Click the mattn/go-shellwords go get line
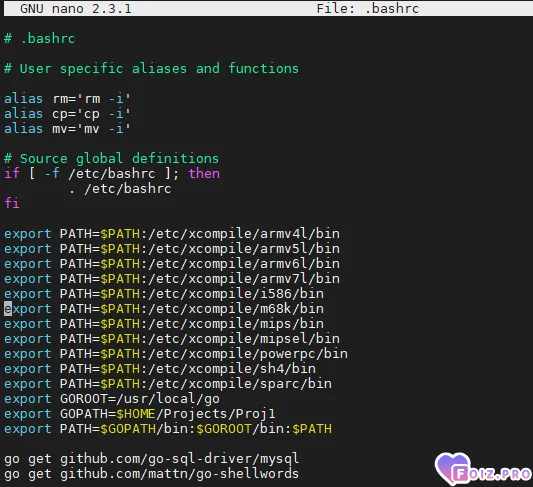 [152, 474]
